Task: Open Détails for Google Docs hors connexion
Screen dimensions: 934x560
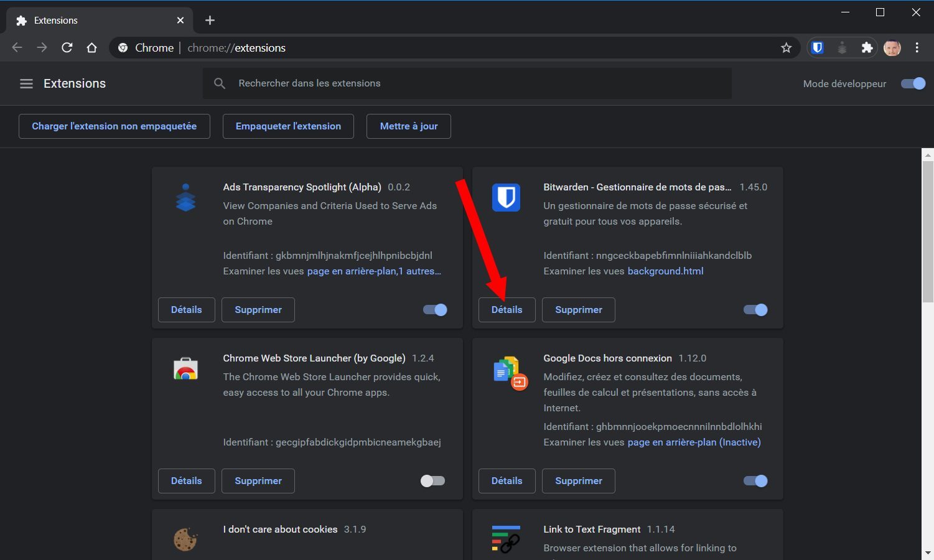Action: pyautogui.click(x=507, y=481)
